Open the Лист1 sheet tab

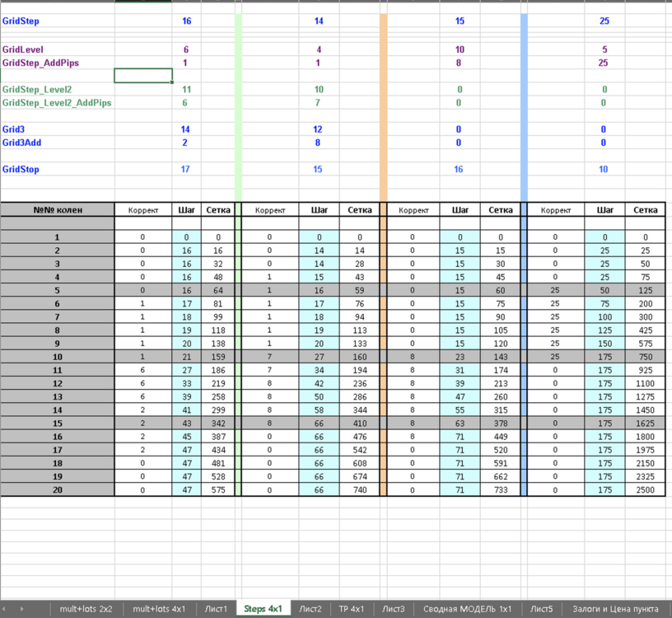tap(216, 609)
